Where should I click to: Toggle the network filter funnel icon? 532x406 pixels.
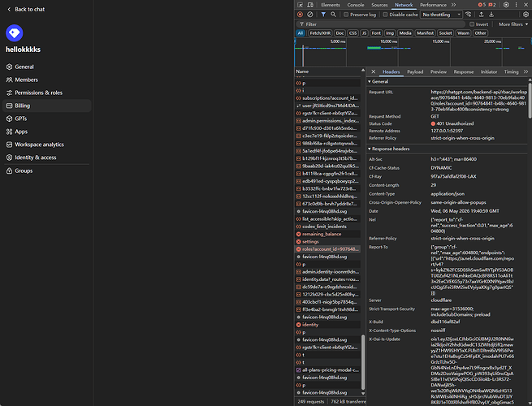click(323, 15)
